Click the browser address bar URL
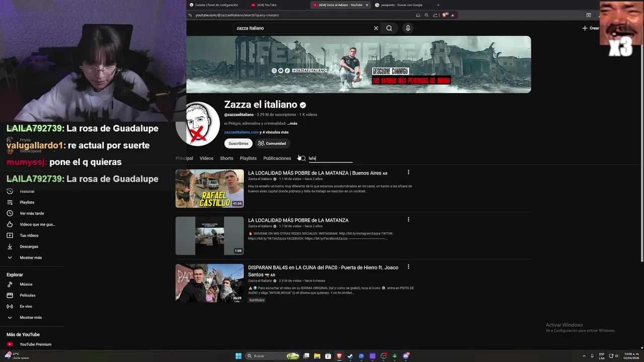Viewport: 644px width, 362px height. pyautogui.click(x=237, y=15)
